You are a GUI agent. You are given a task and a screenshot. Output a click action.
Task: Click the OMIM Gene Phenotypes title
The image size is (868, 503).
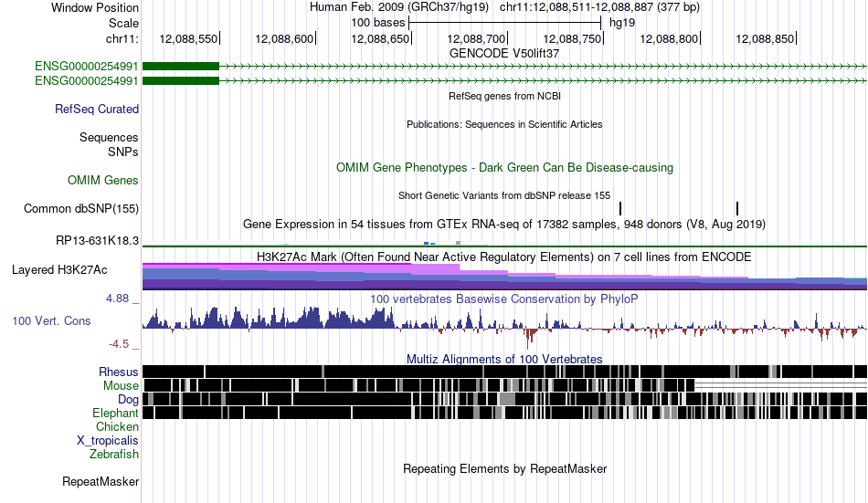(505, 168)
